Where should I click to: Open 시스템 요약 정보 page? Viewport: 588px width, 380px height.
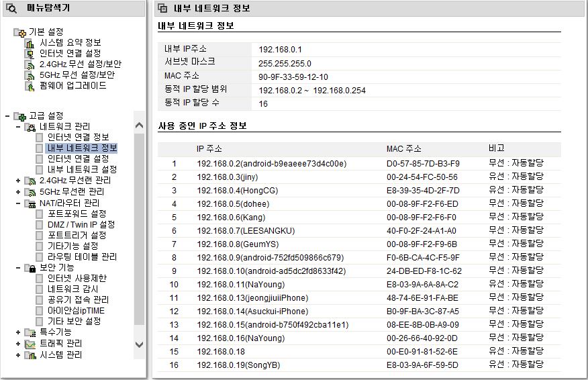(70, 43)
